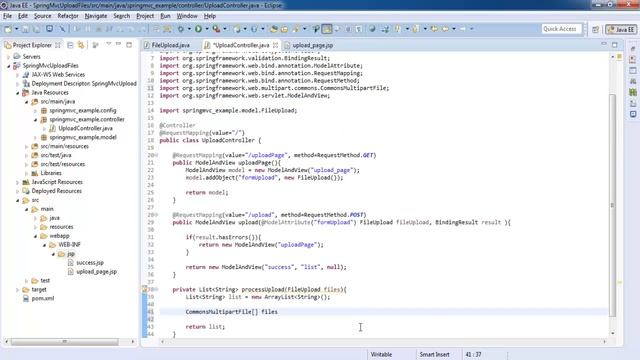Screen dimensions: 640x360
Task: Open the Navigate menu
Action: point(96,16)
